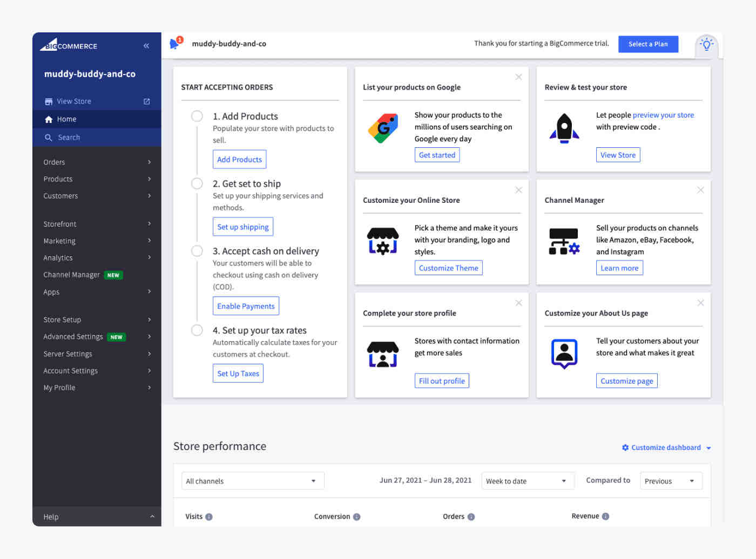Click the Customize page button
The height and width of the screenshot is (559, 756).
(x=626, y=380)
